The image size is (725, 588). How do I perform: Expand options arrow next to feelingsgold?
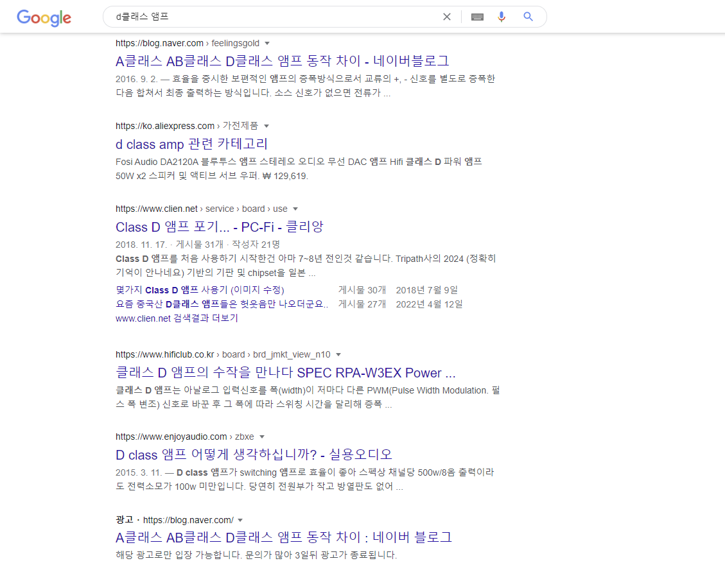(266, 44)
